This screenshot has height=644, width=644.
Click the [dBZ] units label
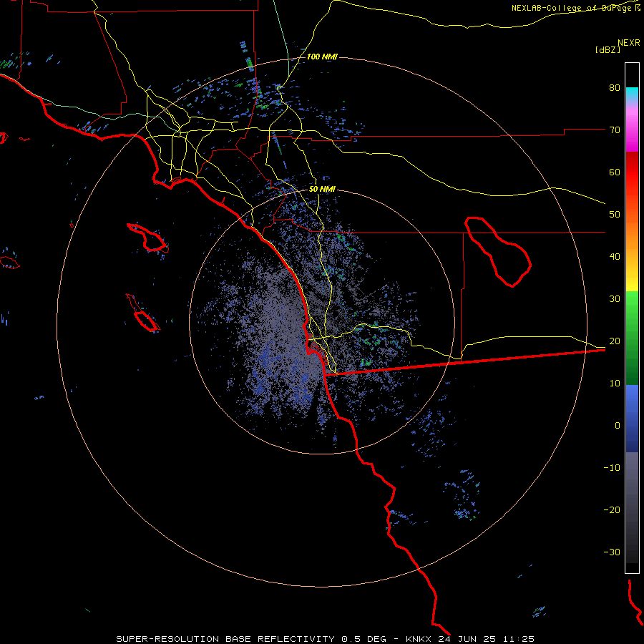click(608, 49)
